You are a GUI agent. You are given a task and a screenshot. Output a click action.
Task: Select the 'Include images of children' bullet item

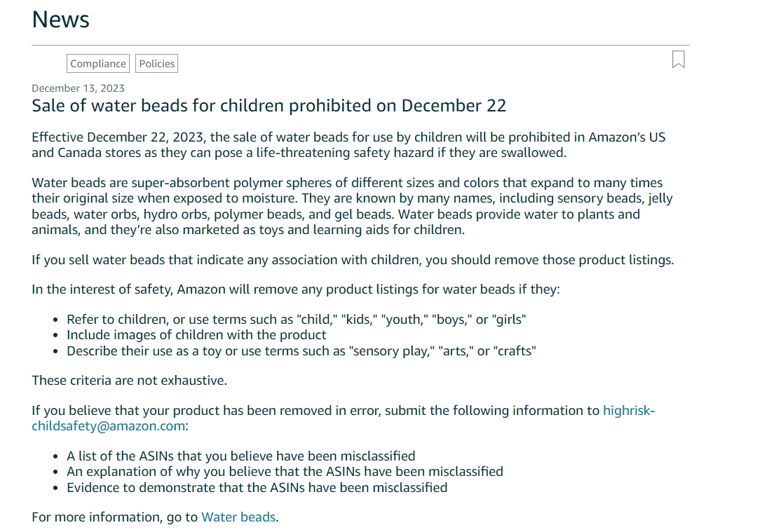coord(196,335)
